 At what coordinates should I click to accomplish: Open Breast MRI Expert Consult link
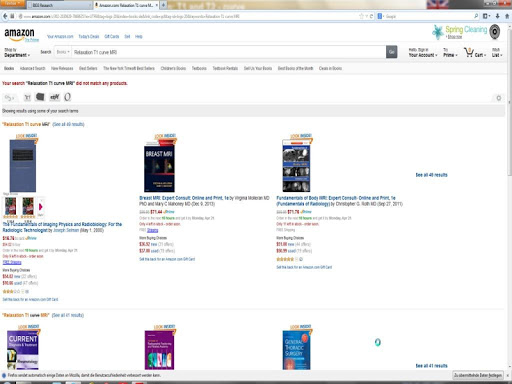(184, 198)
